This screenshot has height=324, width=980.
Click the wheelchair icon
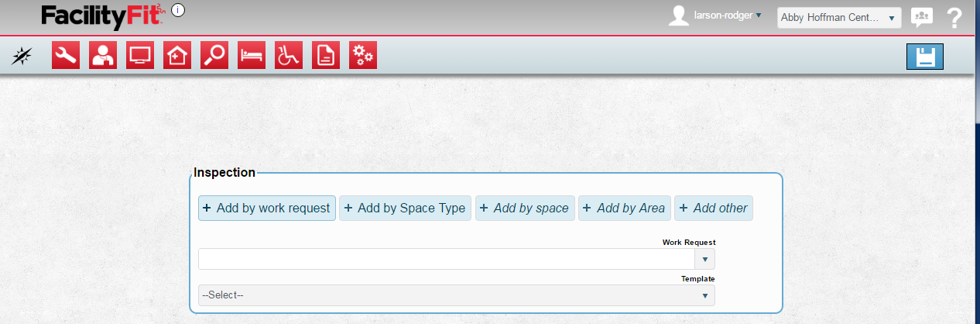pyautogui.click(x=289, y=55)
